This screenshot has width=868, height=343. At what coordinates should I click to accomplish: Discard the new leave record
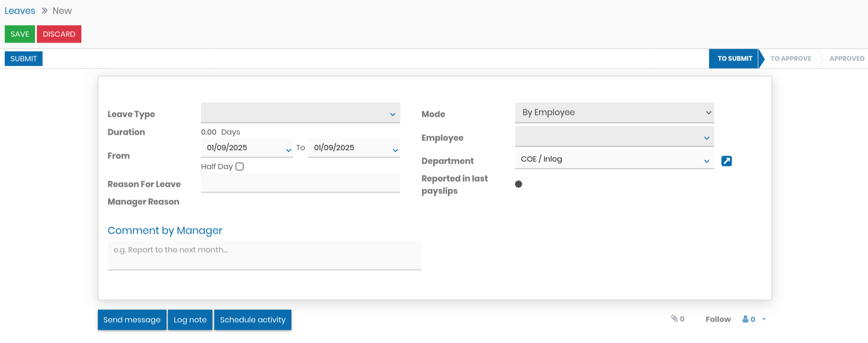point(59,34)
